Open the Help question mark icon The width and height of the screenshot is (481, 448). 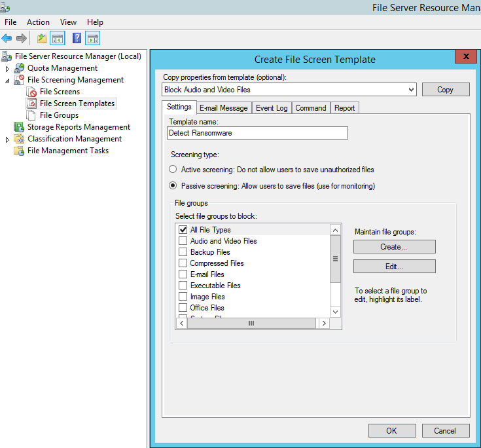pyautogui.click(x=77, y=39)
